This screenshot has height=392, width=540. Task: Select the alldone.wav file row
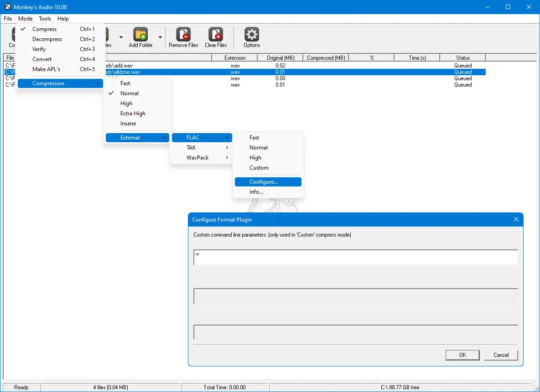point(245,72)
